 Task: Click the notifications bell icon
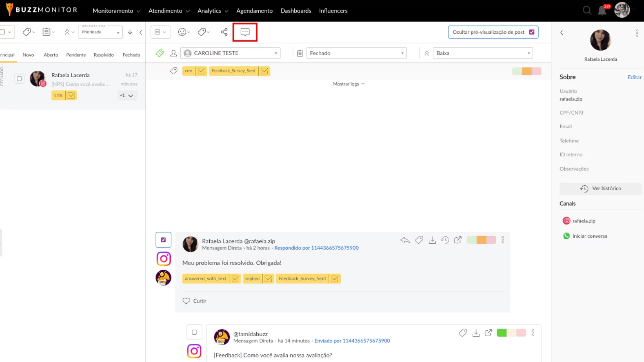[602, 10]
